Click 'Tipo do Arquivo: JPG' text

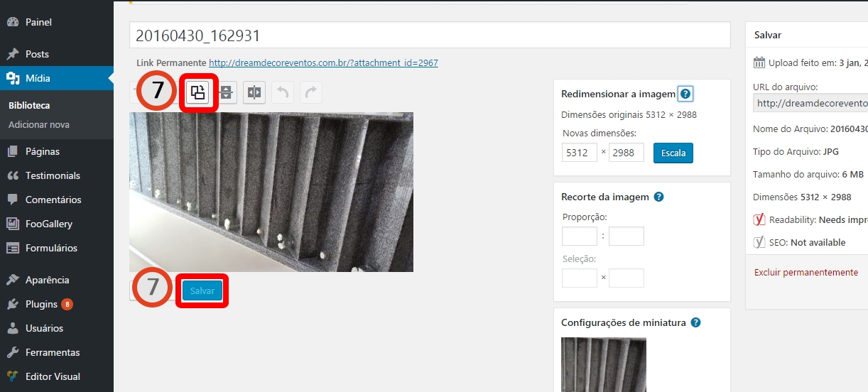pos(797,151)
